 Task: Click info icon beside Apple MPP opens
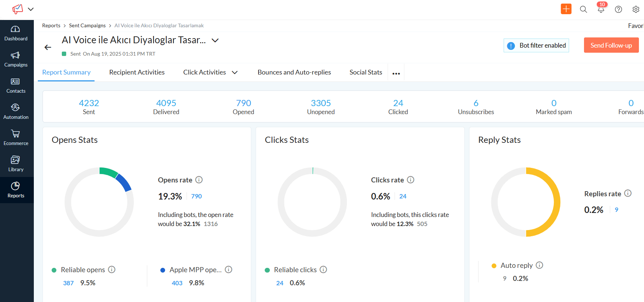tap(228, 270)
